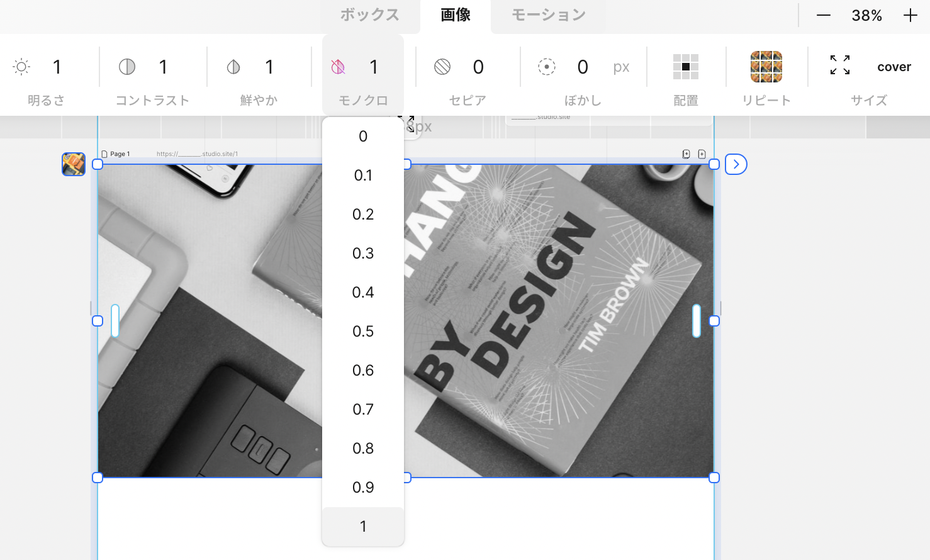Viewport: 930px width, 560px height.
Task: Select 0.9 in the monochrome dropdown
Action: pos(363,488)
